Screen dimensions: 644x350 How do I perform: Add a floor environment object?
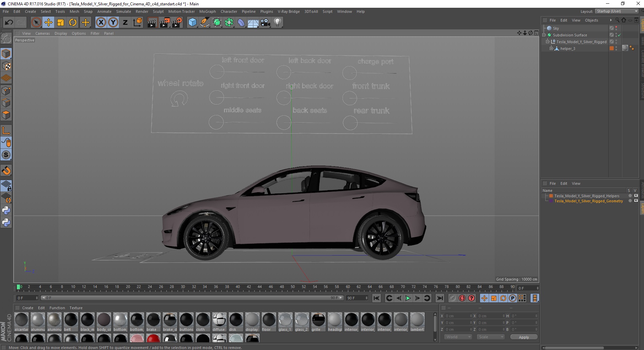coord(253,23)
